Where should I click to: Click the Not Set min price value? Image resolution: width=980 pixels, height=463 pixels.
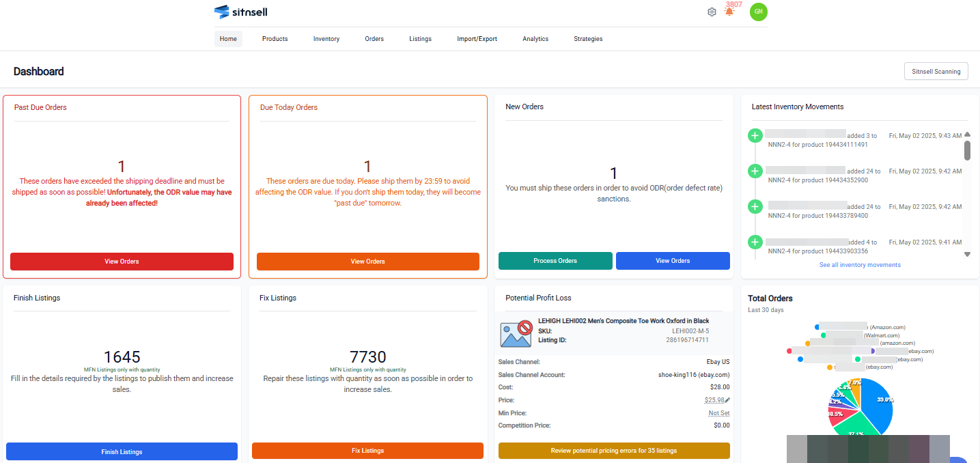[x=719, y=413]
